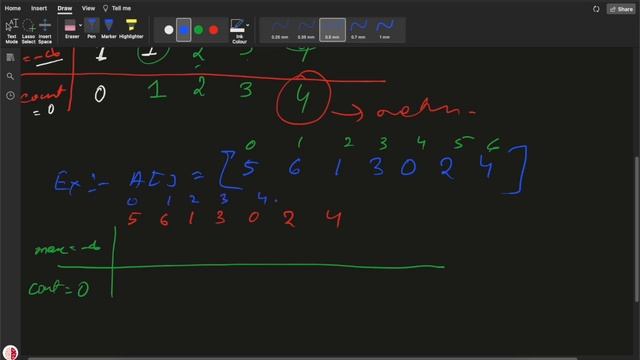
Task: Pick the blue ink colour
Action: (184, 30)
